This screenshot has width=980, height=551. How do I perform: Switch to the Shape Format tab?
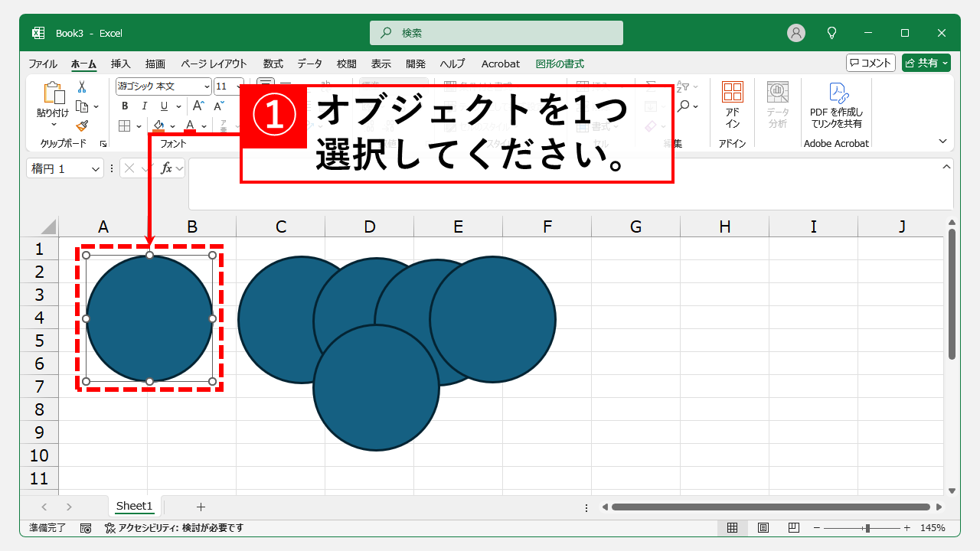pyautogui.click(x=560, y=64)
